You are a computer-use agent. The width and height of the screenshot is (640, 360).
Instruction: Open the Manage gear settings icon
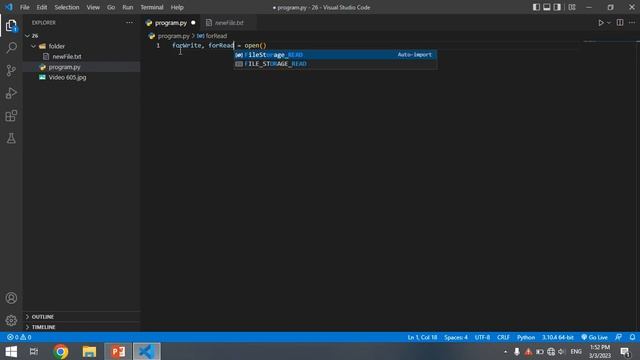(x=11, y=320)
